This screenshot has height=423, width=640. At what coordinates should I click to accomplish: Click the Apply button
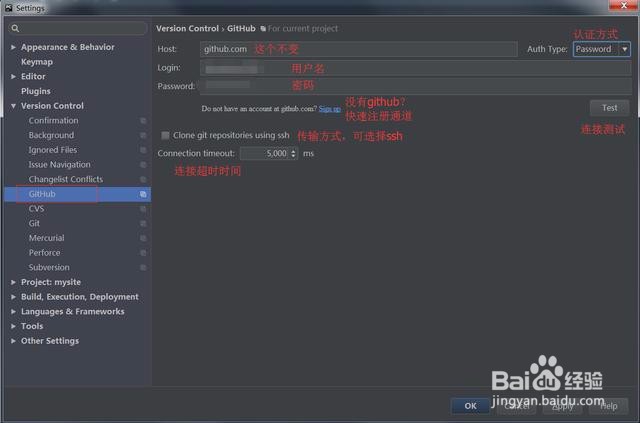563,406
